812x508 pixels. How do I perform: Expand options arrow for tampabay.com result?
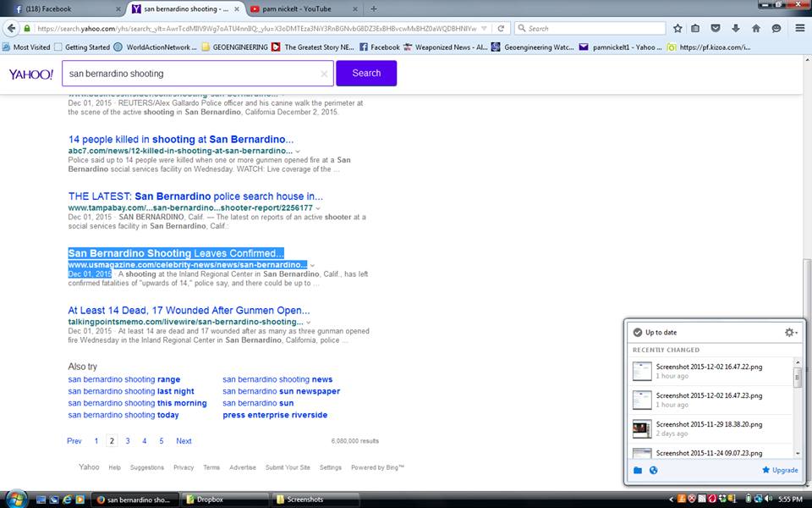click(x=318, y=208)
